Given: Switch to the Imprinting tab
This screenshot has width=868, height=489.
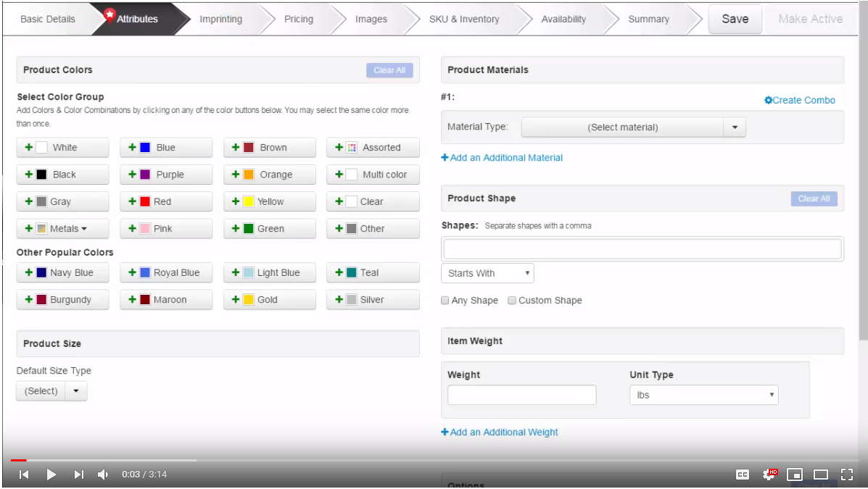Looking at the screenshot, I should (x=221, y=19).
